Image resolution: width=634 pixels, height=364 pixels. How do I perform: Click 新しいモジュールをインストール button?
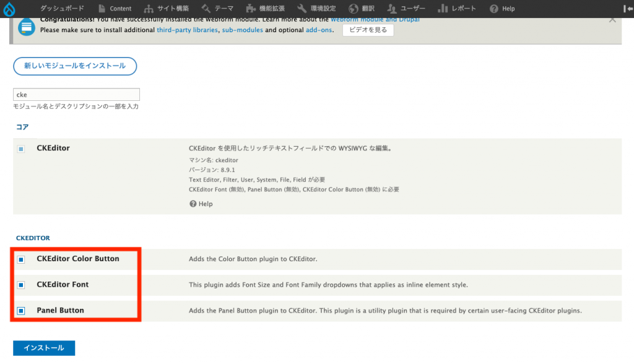tap(75, 66)
